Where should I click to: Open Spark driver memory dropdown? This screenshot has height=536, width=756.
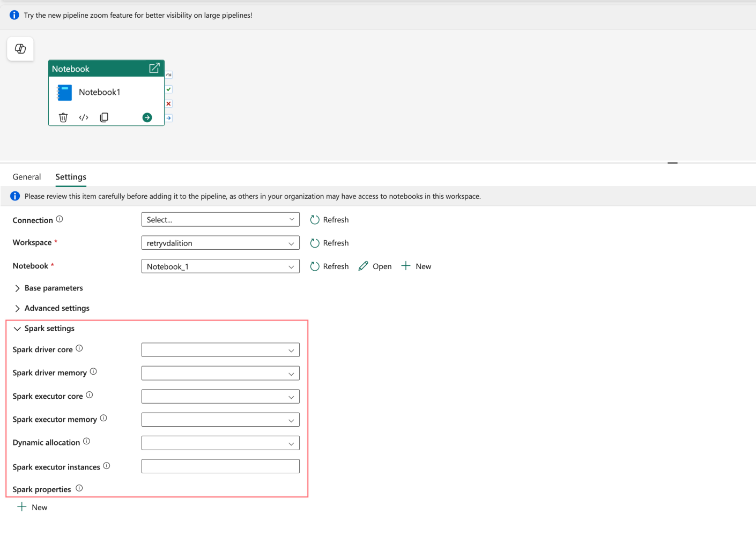[220, 373]
